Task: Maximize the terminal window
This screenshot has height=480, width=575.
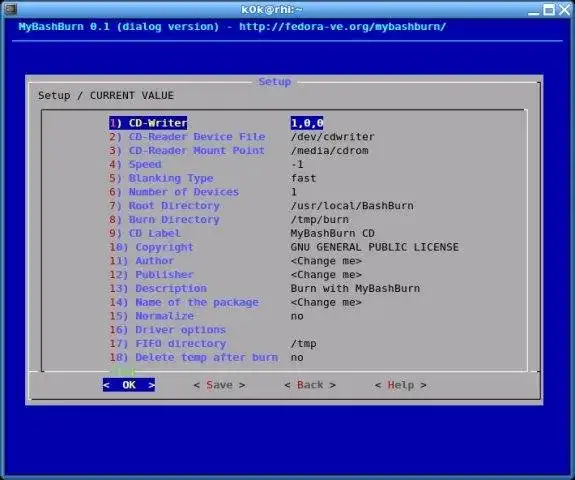Action: (x=549, y=10)
